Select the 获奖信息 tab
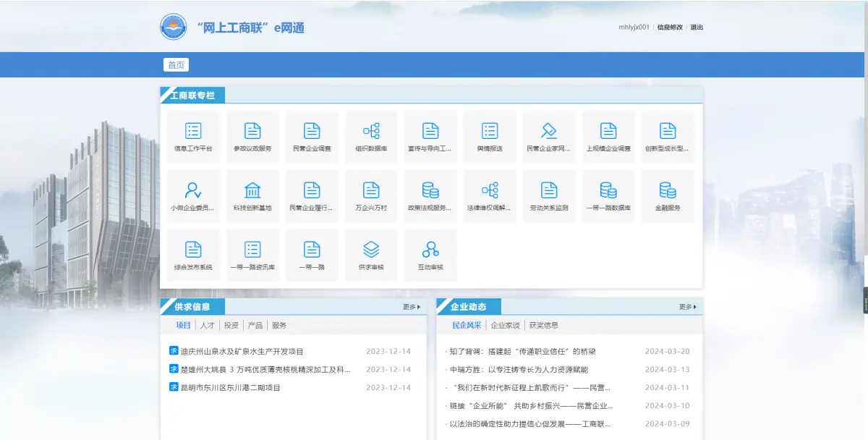This screenshot has width=868, height=440. 543,326
